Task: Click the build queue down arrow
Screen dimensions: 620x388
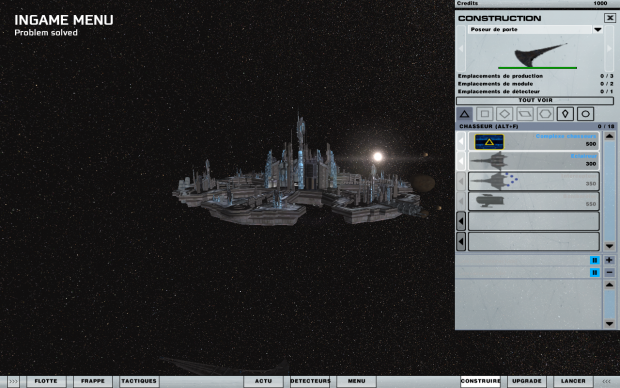Action: click(609, 324)
